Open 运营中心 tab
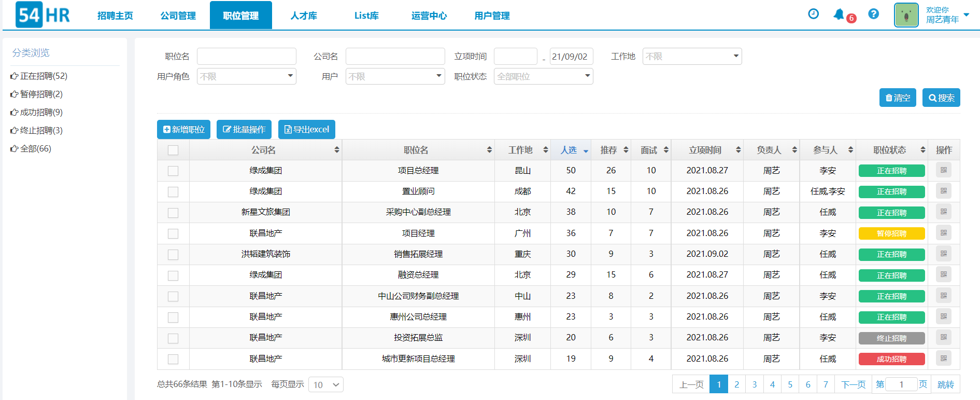Viewport: 980px width, 400px height. click(429, 16)
